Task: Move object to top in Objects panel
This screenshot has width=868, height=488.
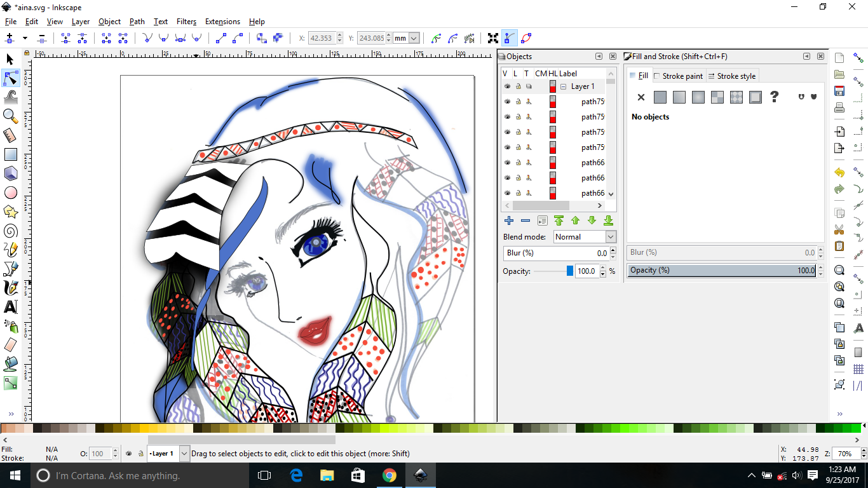Action: coord(559,220)
